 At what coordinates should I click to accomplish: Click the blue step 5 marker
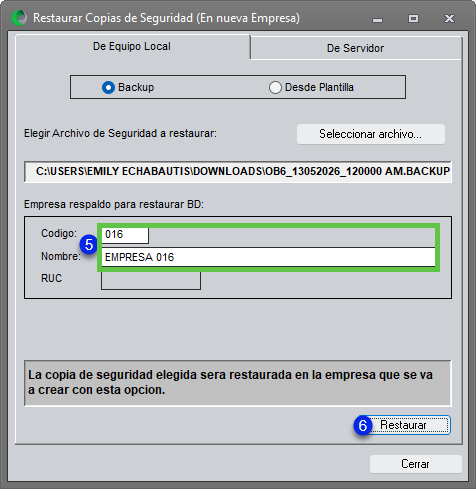coord(89,245)
